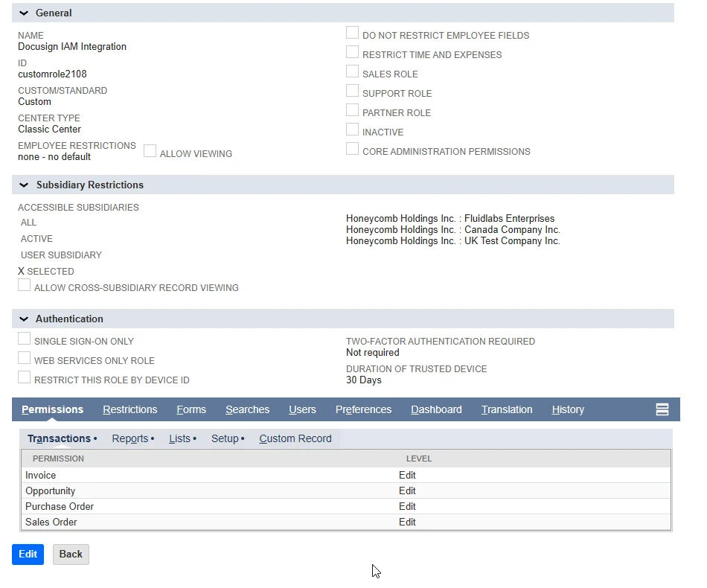Click the Edit level for Invoice
The width and height of the screenshot is (707, 588).
pyautogui.click(x=407, y=476)
